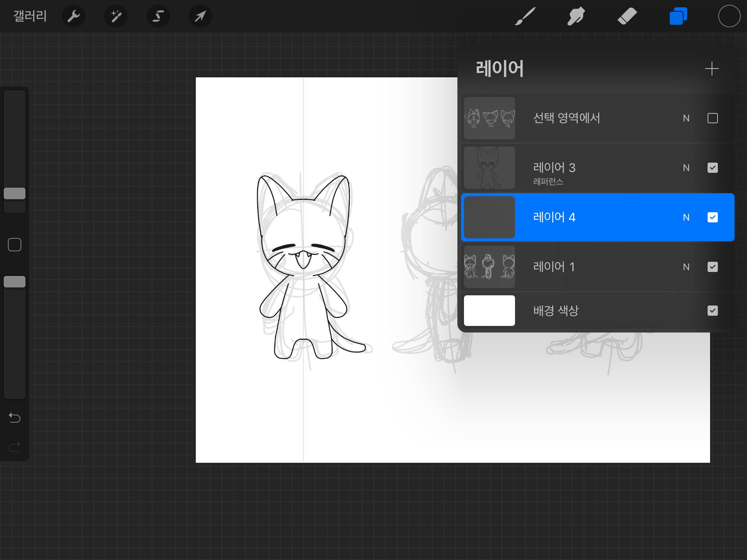Return to 갤러리
The width and height of the screenshot is (747, 560).
pyautogui.click(x=30, y=16)
